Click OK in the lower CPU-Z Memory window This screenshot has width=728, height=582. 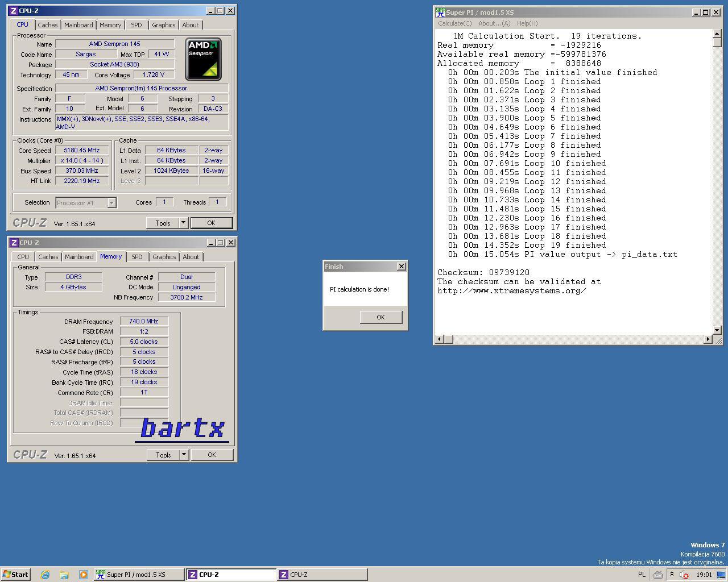212,455
